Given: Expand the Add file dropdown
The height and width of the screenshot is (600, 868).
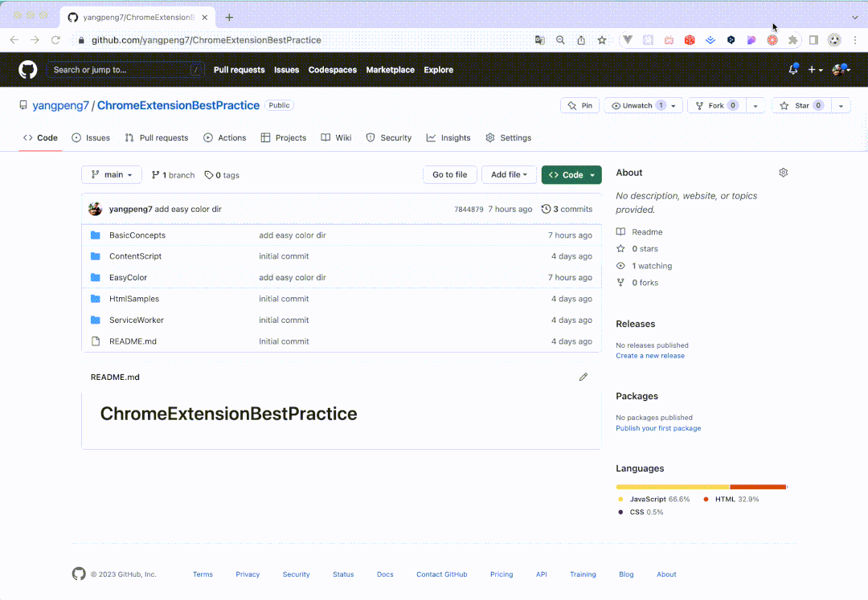Looking at the screenshot, I should pyautogui.click(x=509, y=175).
